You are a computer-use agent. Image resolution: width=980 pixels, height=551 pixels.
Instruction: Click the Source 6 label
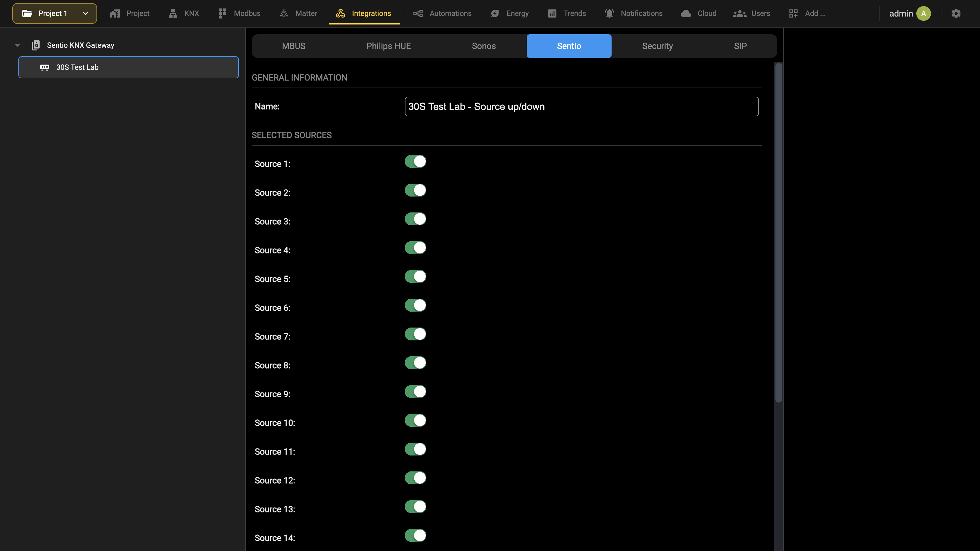[x=272, y=308]
